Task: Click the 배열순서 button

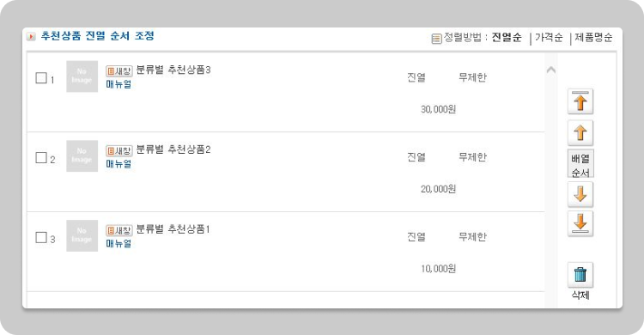Action: (580, 163)
